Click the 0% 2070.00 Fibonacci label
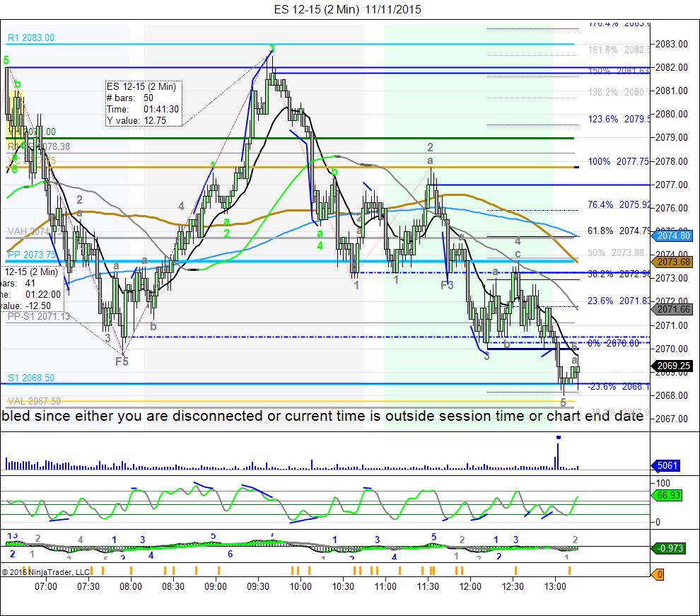Screen dimensions: 700x616 tap(614, 343)
